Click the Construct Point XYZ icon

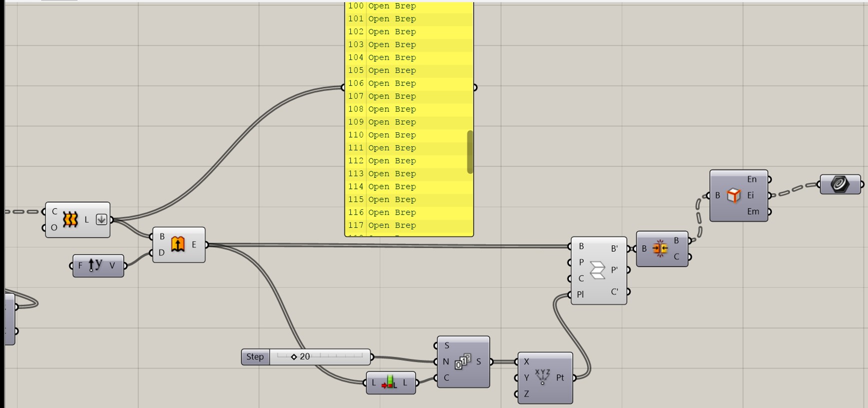pos(543,377)
